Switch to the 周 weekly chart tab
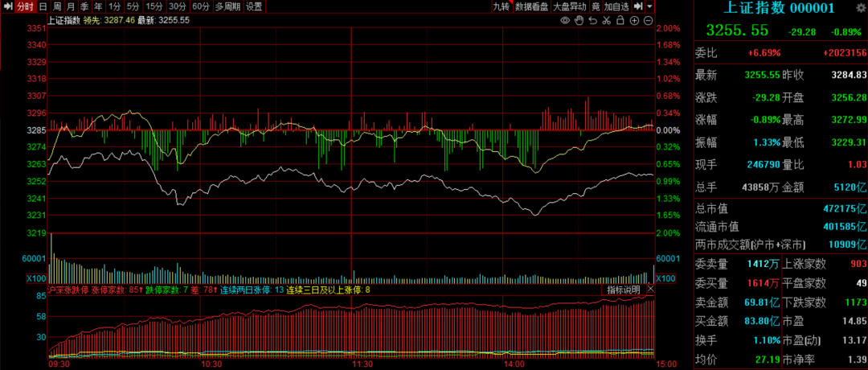The image size is (868, 370). (57, 6)
